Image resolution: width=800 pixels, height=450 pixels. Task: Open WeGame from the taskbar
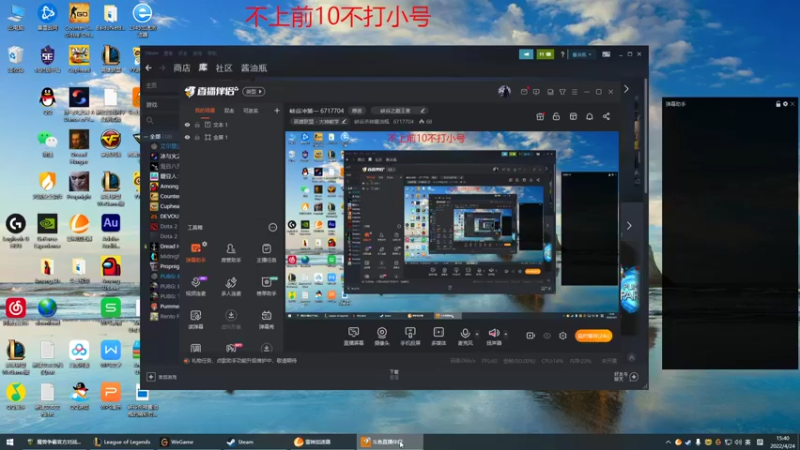tap(177, 442)
